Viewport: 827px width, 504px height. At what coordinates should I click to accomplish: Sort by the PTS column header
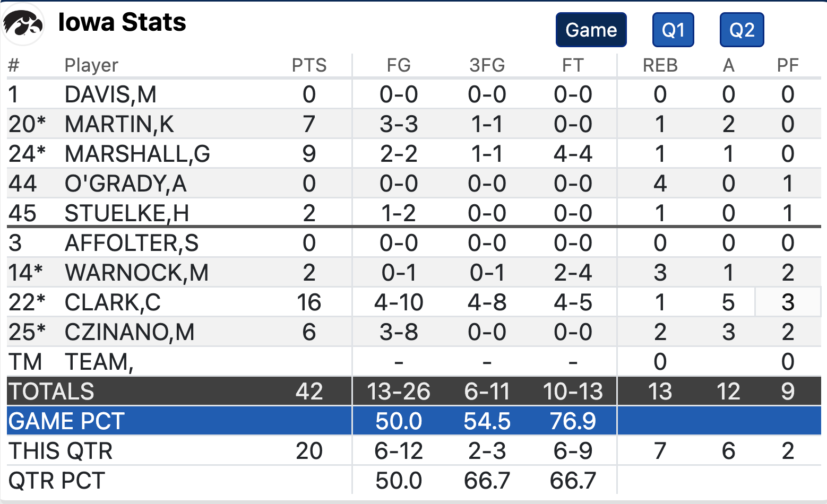coord(309,65)
